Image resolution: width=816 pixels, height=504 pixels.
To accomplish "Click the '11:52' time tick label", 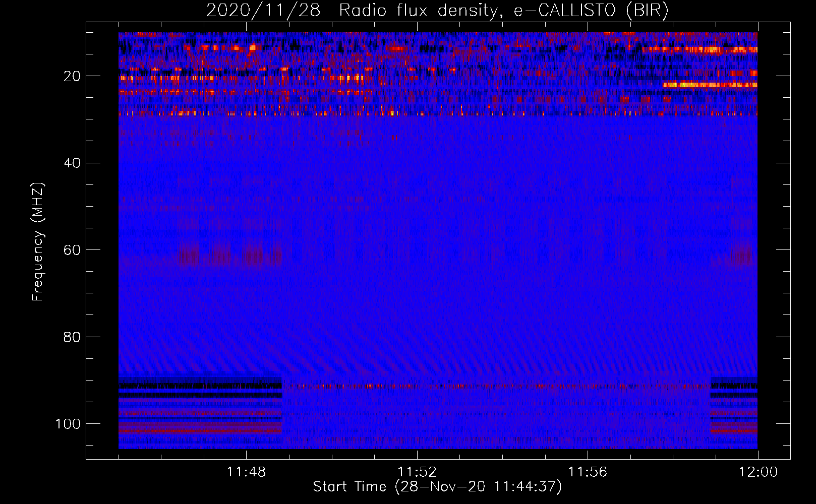I will [417, 472].
